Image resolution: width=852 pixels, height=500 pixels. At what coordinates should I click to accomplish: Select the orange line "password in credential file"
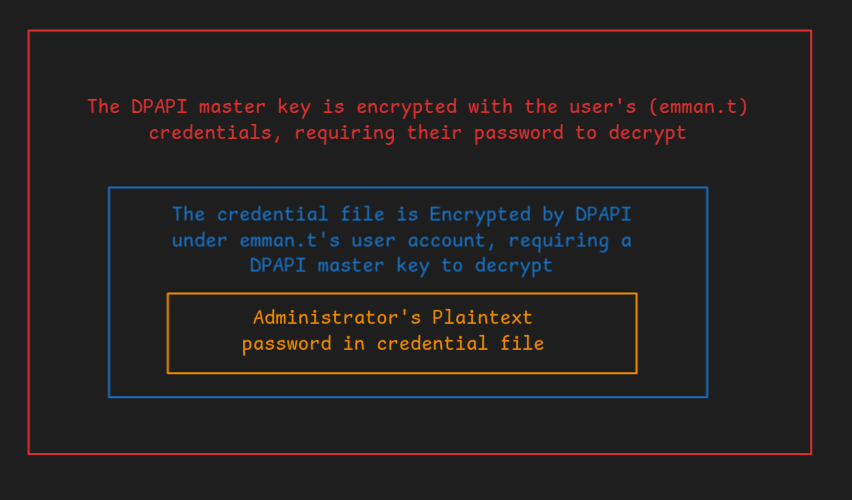pyautogui.click(x=393, y=343)
